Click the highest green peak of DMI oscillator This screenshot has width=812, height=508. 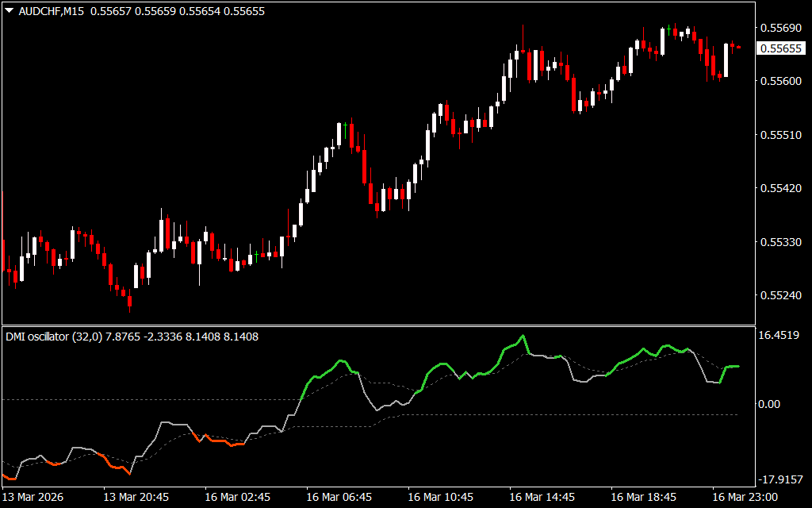coord(523,337)
